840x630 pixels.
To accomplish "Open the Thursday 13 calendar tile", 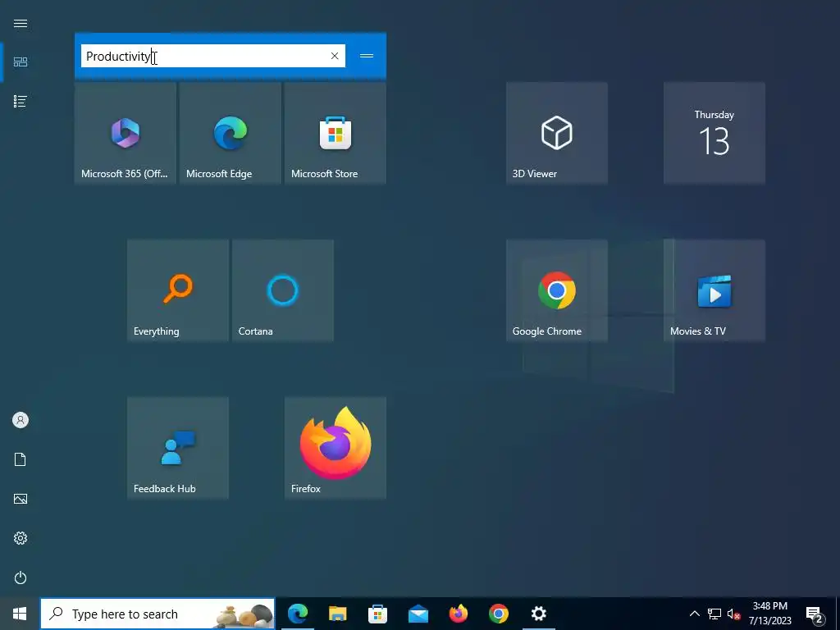I will click(x=714, y=133).
